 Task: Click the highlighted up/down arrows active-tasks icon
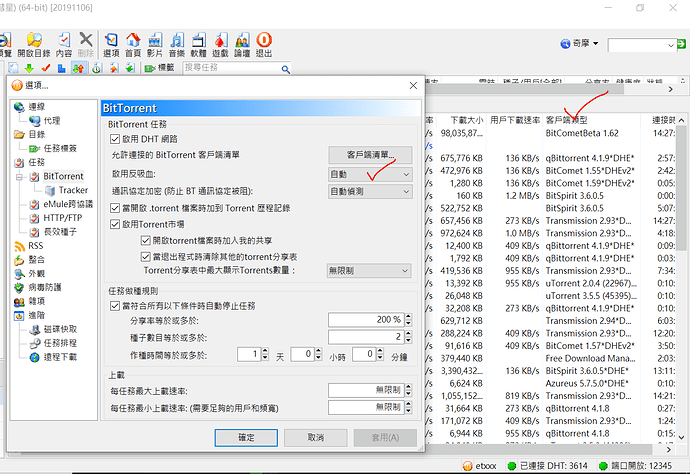point(78,68)
